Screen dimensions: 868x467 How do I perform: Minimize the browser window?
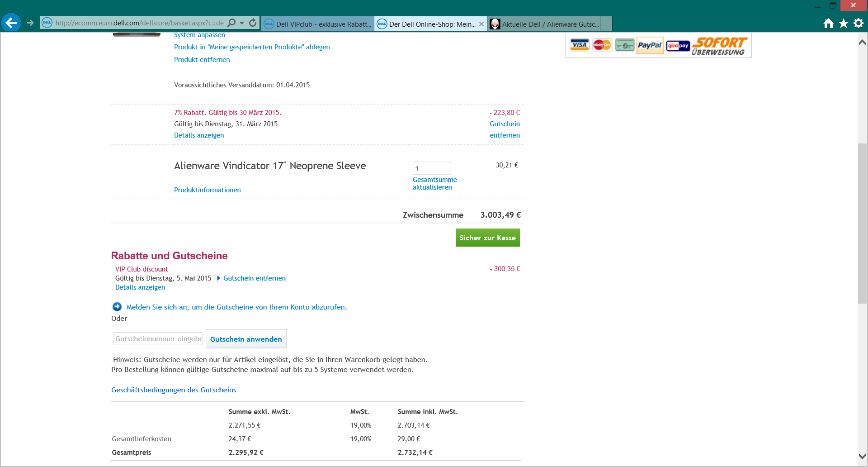[x=817, y=6]
